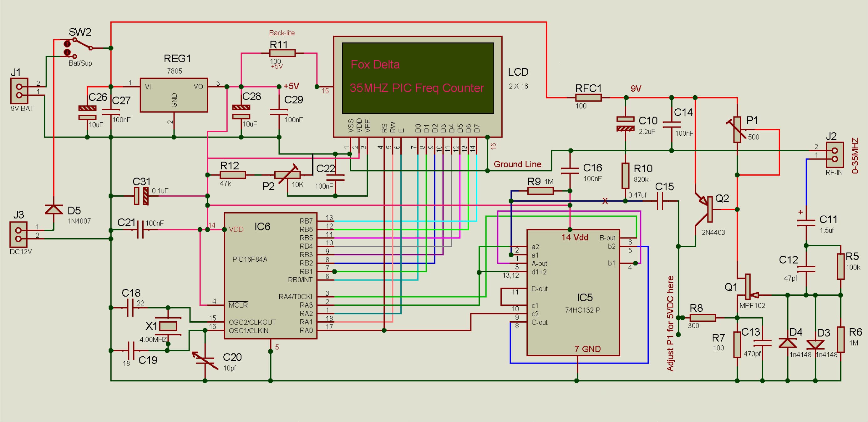Click the P1 500 potentiometer
This screenshot has width=868, height=422.
point(737,129)
